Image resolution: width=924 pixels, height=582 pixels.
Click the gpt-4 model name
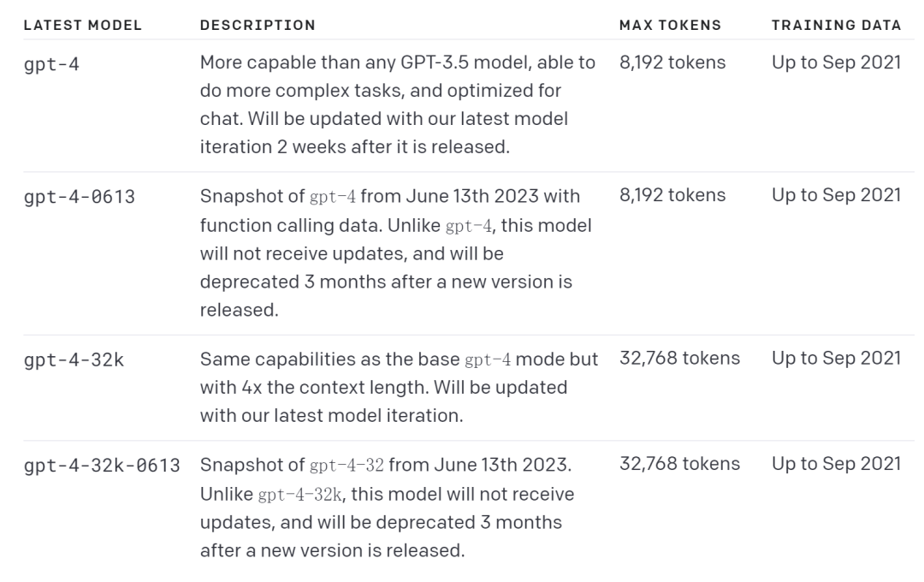pos(51,63)
